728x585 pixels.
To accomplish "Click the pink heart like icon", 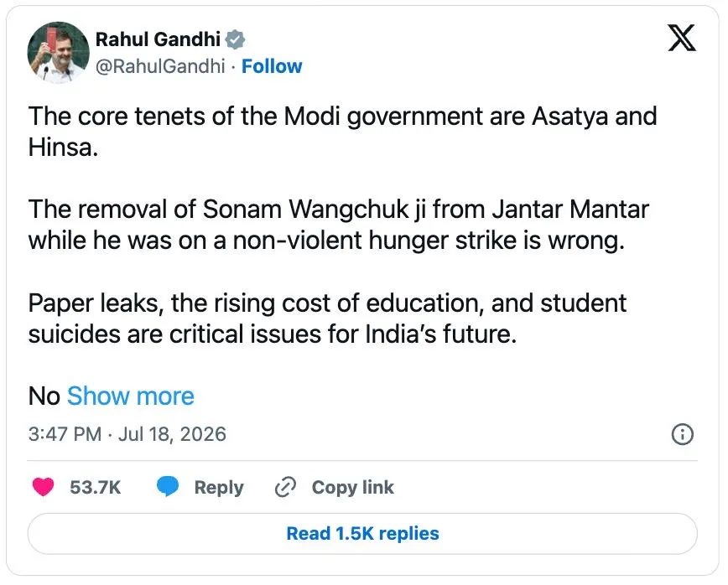I will click(43, 487).
